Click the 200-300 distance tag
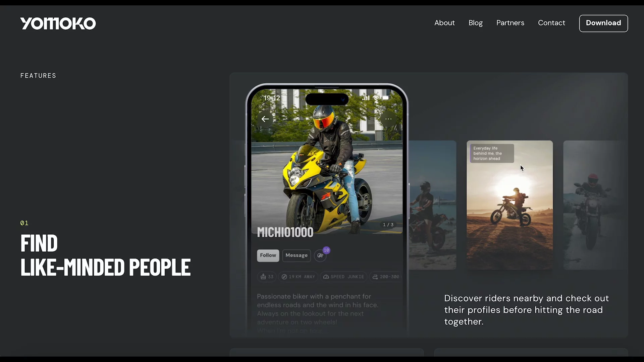This screenshot has width=644, height=362. coord(386,277)
